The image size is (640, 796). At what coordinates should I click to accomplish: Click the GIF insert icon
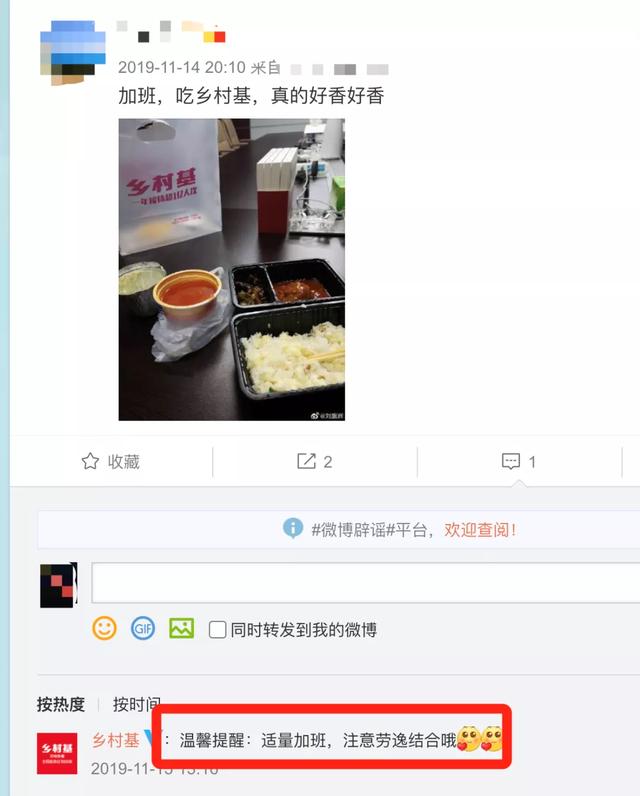(x=143, y=628)
